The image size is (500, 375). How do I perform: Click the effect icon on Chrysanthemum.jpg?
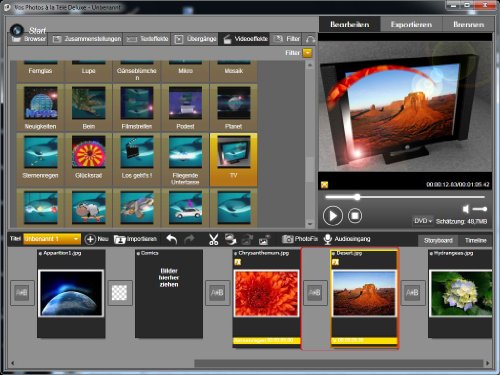tap(238, 262)
